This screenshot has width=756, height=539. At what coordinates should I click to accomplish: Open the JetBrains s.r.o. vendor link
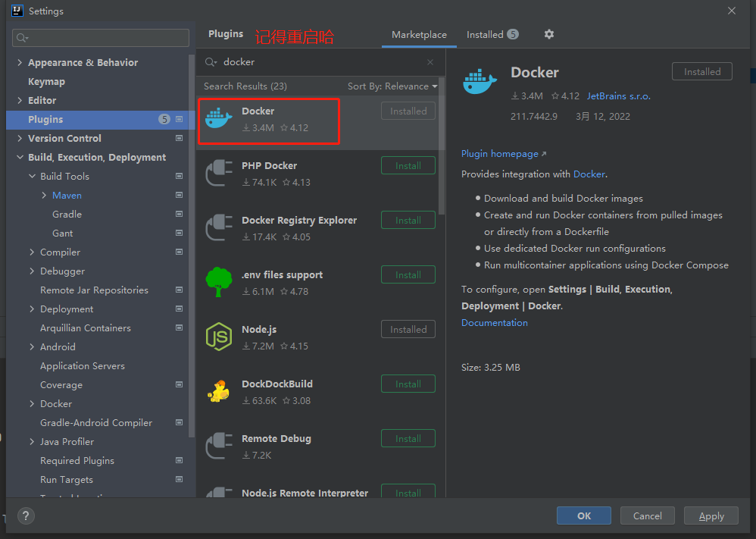[619, 96]
